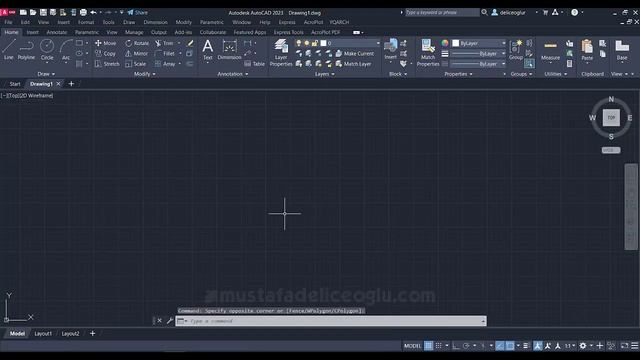Select the Dimension tool
The image size is (640, 360).
(229, 50)
